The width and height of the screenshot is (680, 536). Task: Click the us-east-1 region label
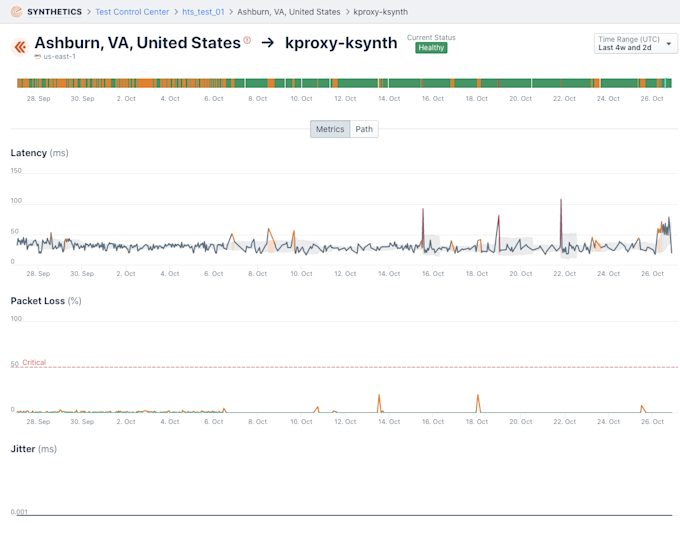tap(59, 57)
